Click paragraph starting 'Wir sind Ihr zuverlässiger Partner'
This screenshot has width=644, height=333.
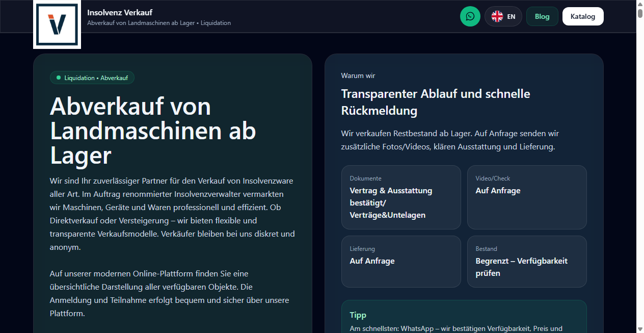tap(172, 214)
